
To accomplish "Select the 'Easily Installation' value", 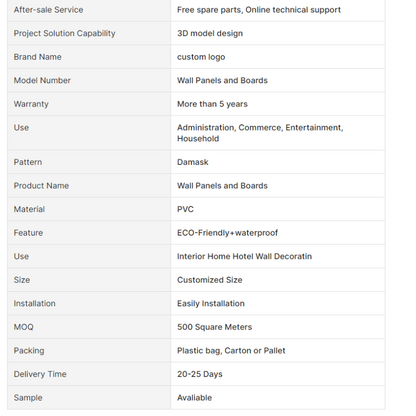I will (211, 304).
